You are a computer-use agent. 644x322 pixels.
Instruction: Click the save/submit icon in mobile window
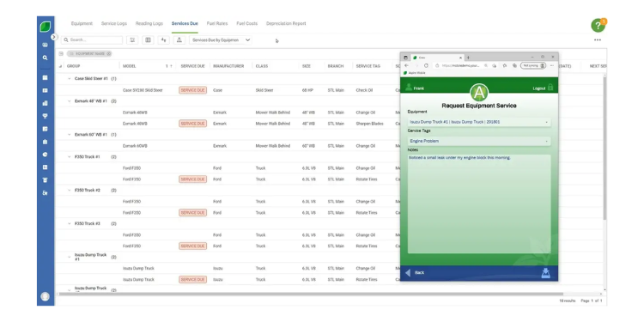click(x=545, y=273)
